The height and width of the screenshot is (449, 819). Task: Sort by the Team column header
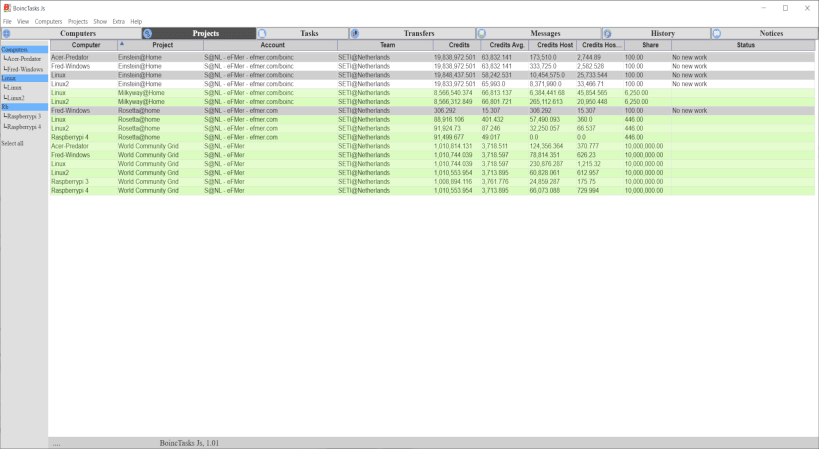[387, 45]
